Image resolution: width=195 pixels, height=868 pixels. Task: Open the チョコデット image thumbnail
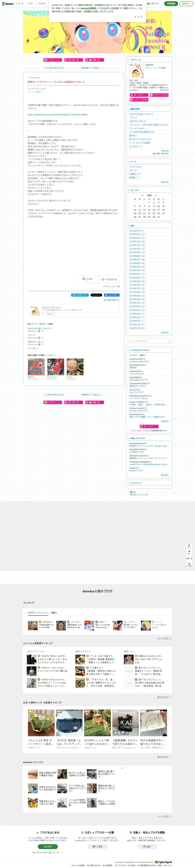coord(56,367)
